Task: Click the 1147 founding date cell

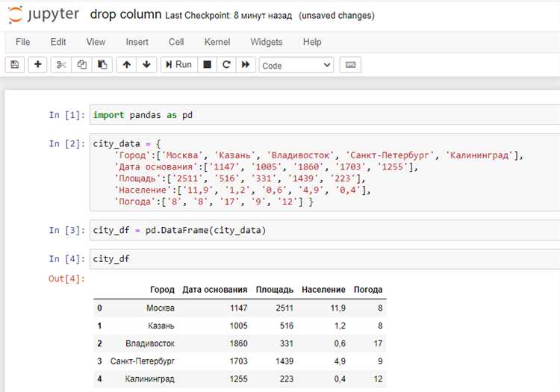Action: tap(239, 308)
